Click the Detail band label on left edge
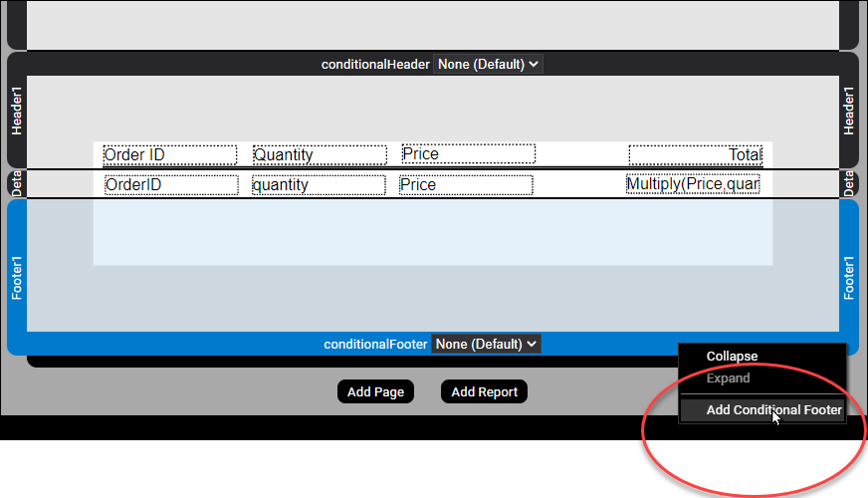This screenshot has height=498, width=868. tap(16, 183)
